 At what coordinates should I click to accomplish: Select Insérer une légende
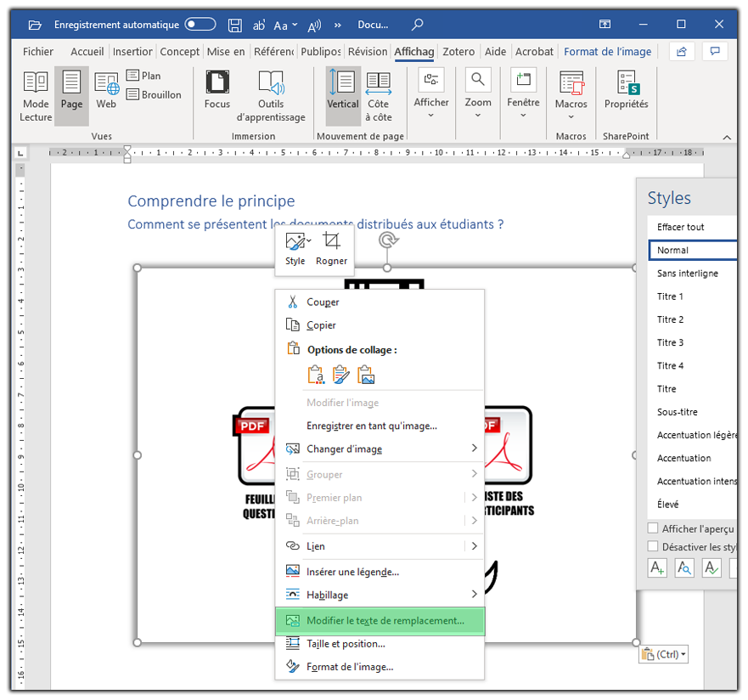[x=380, y=572]
